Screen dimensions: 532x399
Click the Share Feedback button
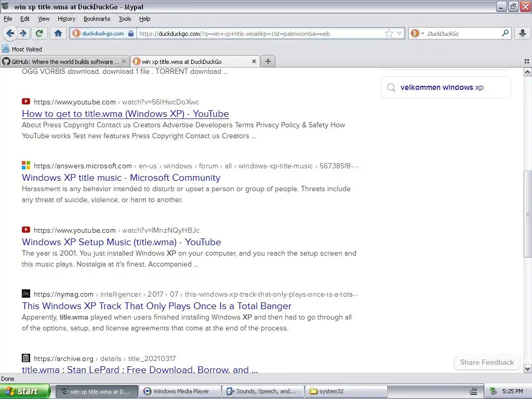click(x=487, y=362)
